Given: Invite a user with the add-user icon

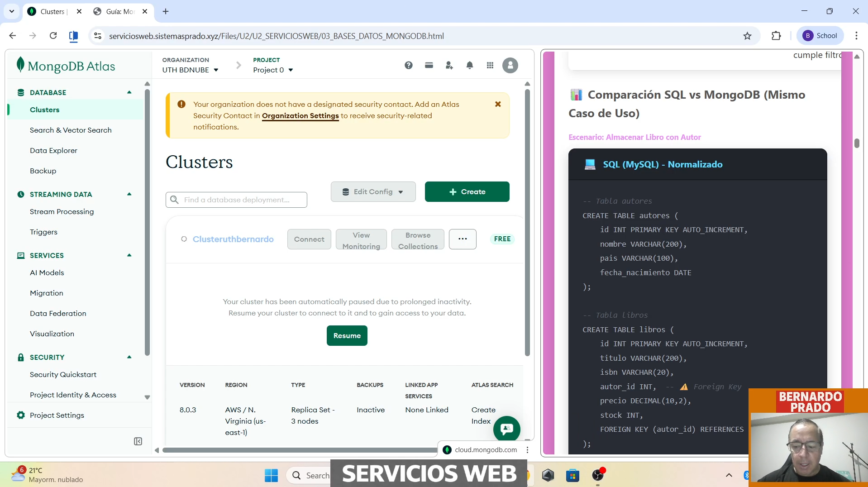Looking at the screenshot, I should tap(449, 65).
